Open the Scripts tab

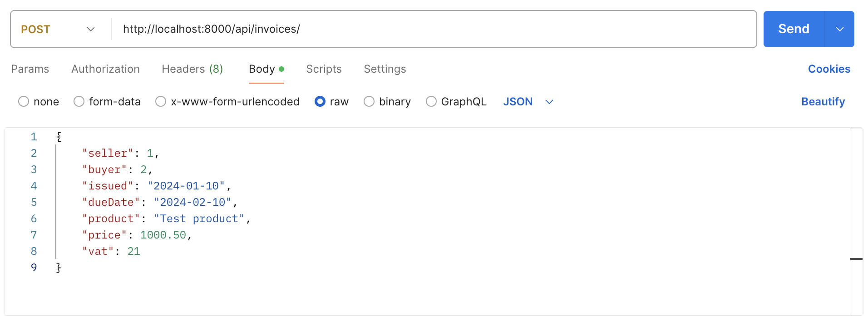point(324,69)
